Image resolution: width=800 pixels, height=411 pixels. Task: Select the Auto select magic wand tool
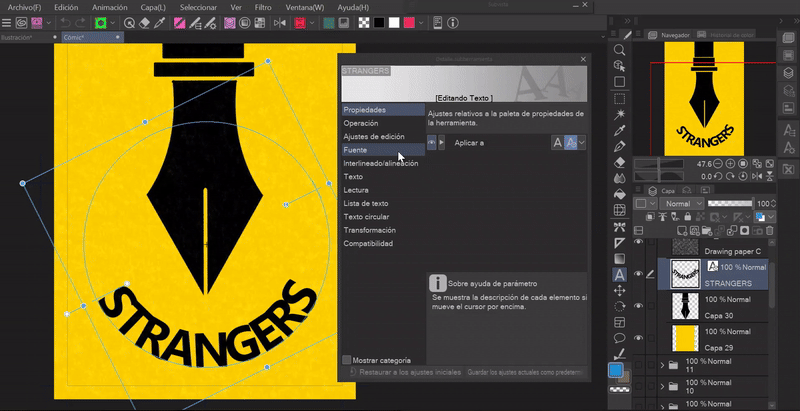click(619, 114)
